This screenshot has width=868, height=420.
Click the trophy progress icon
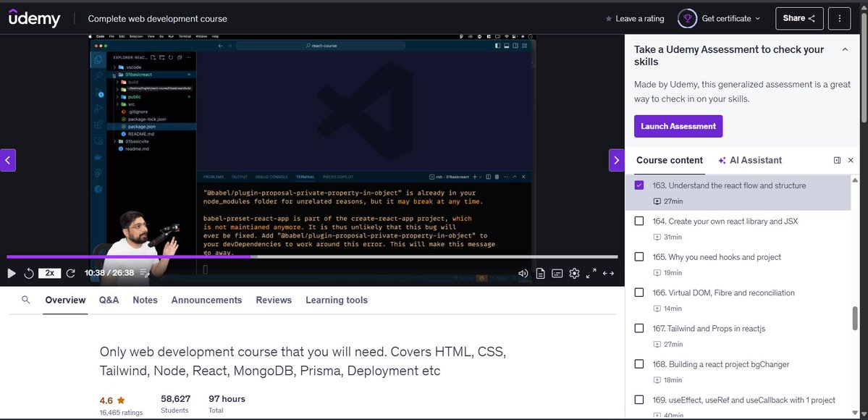[688, 18]
